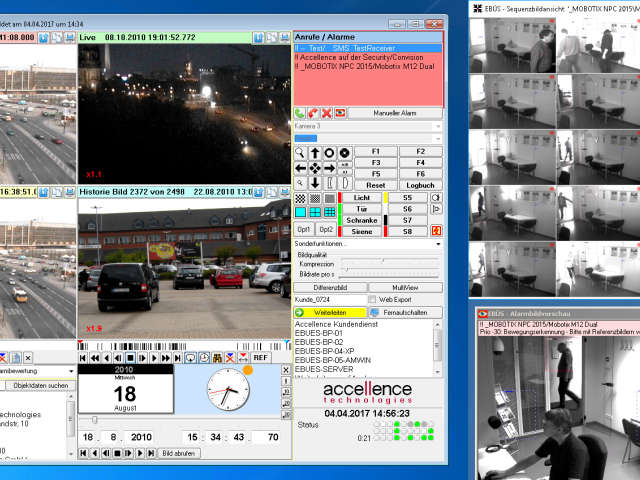Select the four-pane grid layout icon
This screenshot has width=640, height=480.
315,212
